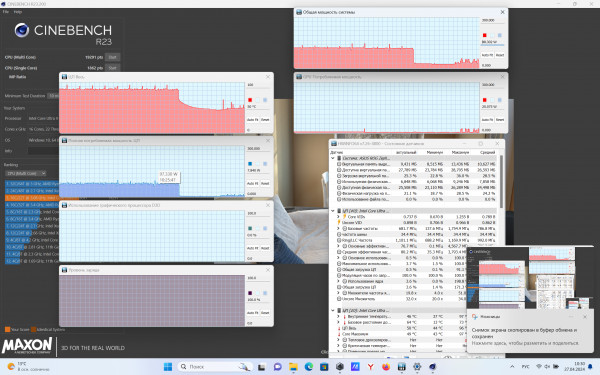600x375 pixels.
Task: Start the CPU (Single Core) test
Action: pos(112,68)
